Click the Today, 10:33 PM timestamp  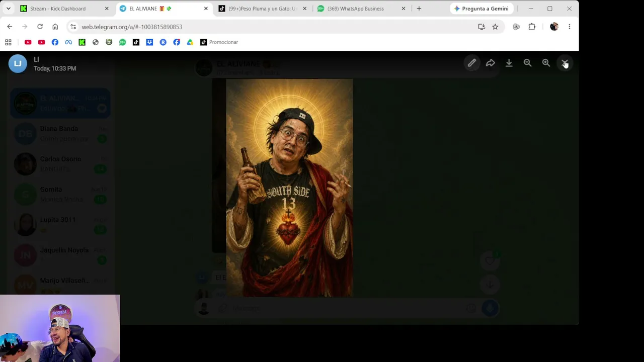(x=55, y=68)
